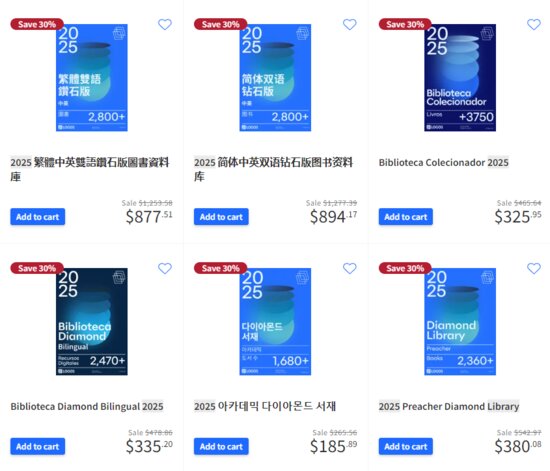Open the Diamond Library Preacher 2,360+ cover
Screen dimensions: 550x471
click(x=460, y=322)
